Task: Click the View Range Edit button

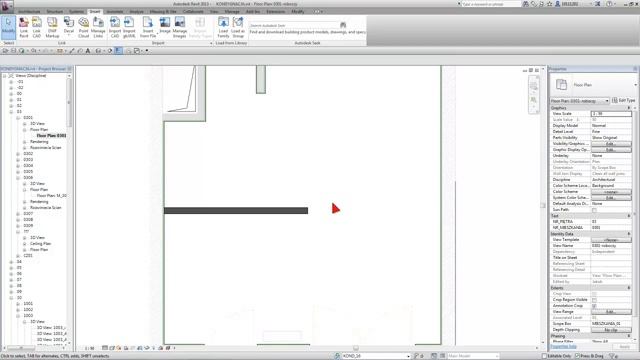Action: tap(611, 312)
